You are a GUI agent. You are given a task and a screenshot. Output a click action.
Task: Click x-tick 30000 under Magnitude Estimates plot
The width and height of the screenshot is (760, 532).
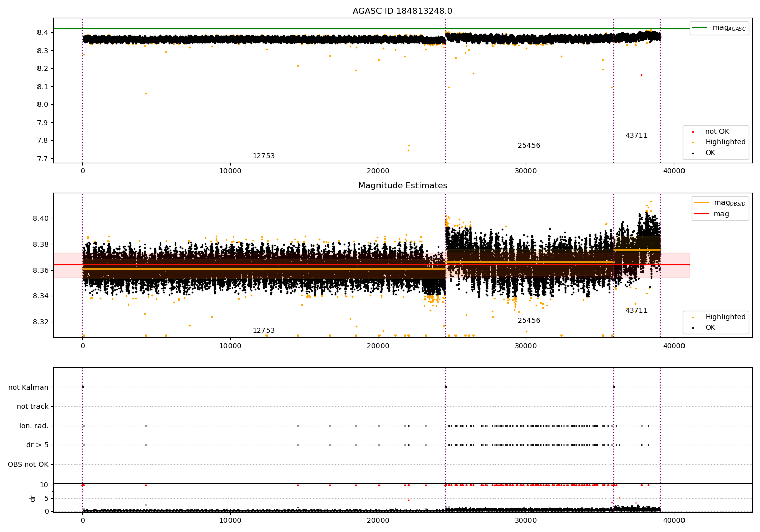(525, 346)
